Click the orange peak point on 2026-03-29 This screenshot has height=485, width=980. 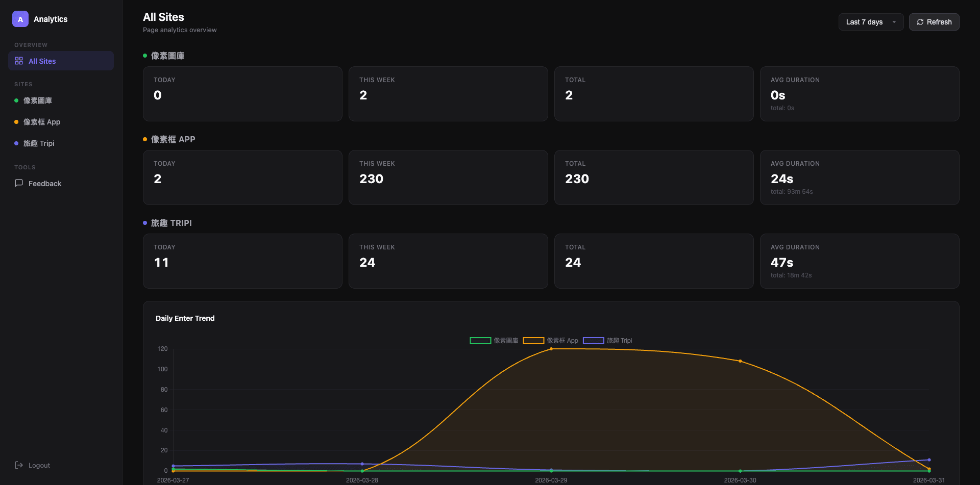tap(551, 349)
